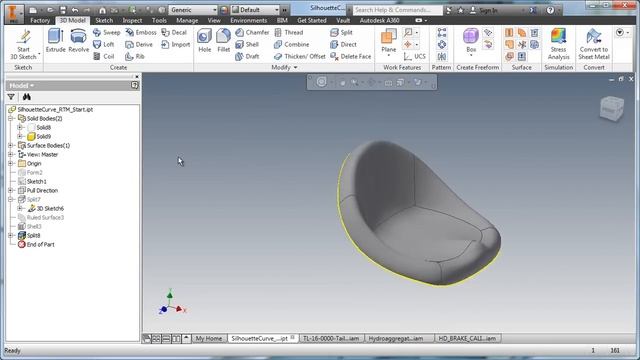Switch to HD_BRAKE_CALI.iam document tab

[x=467, y=338]
